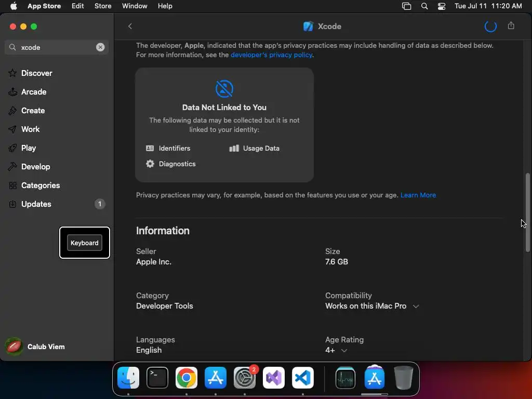Image resolution: width=532 pixels, height=399 pixels.
Task: Click the date and time in the menu bar
Action: coord(488,6)
